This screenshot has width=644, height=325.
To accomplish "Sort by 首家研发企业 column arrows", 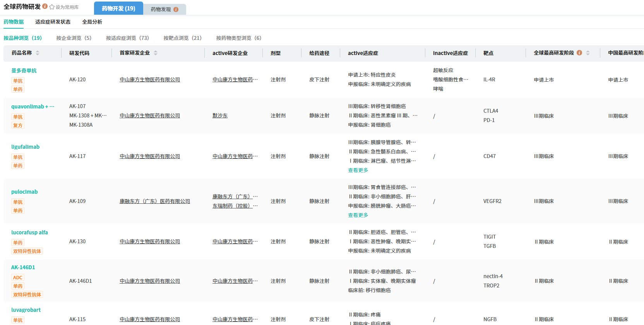I will [x=156, y=53].
